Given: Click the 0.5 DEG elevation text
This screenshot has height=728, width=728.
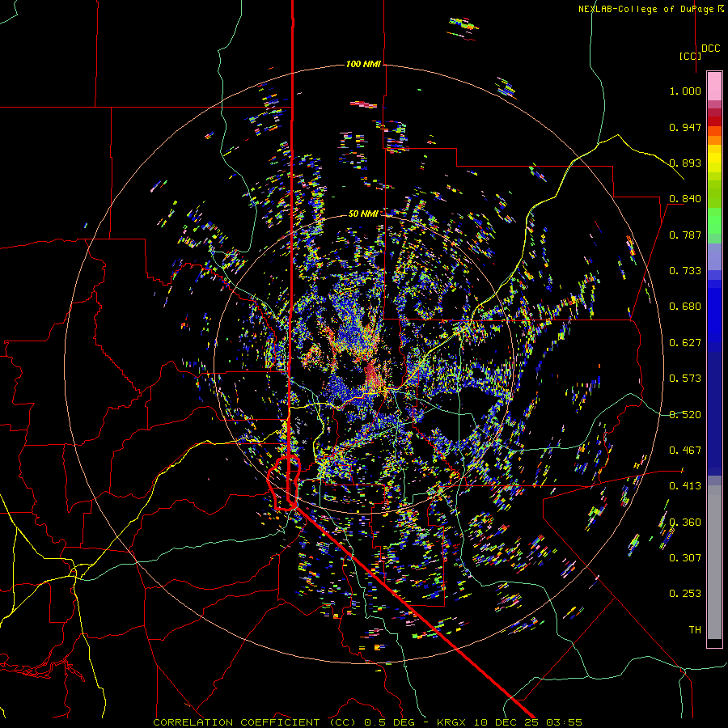Looking at the screenshot, I should 390,722.
